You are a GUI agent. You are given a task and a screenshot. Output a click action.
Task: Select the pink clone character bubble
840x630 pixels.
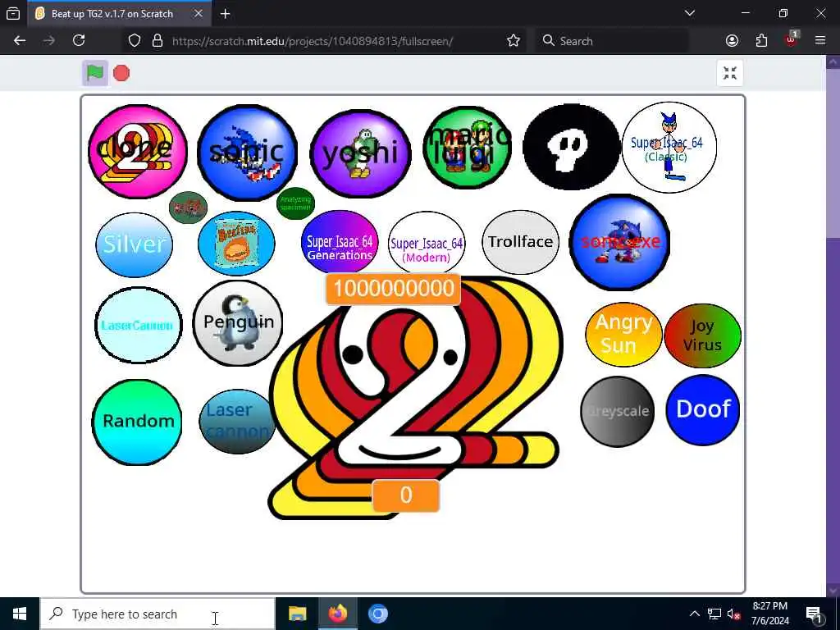138,151
